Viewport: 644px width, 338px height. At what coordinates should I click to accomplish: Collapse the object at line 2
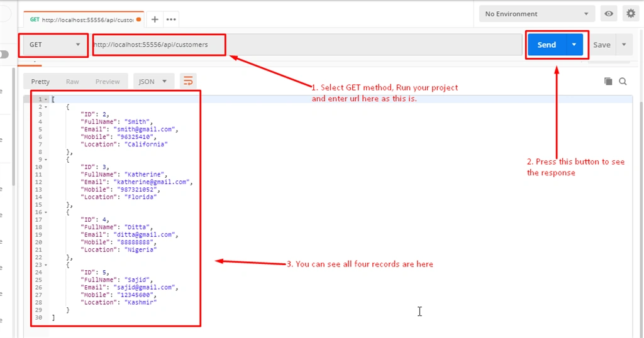coord(45,107)
